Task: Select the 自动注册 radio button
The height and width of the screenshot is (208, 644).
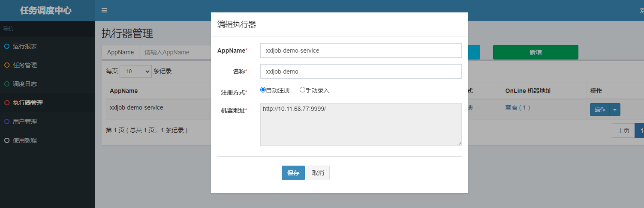Action: tap(263, 90)
